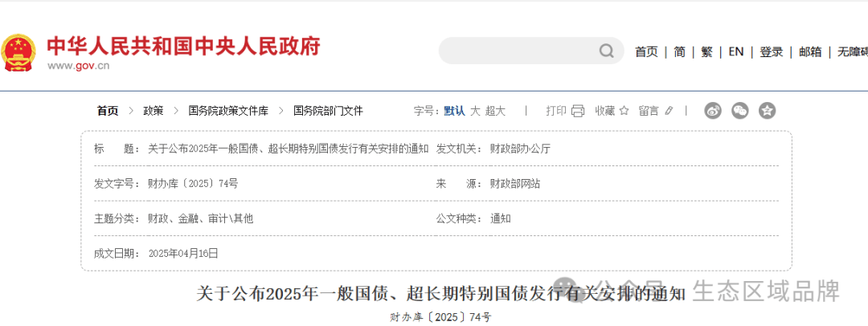
Task: Click the search magnifier icon
Action: tap(606, 51)
